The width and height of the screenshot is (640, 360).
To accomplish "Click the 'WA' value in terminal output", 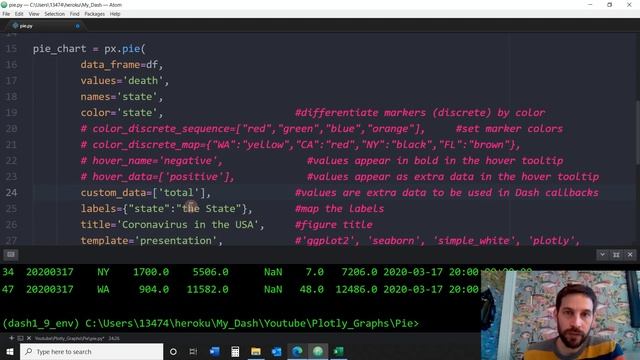I will click(x=103, y=289).
